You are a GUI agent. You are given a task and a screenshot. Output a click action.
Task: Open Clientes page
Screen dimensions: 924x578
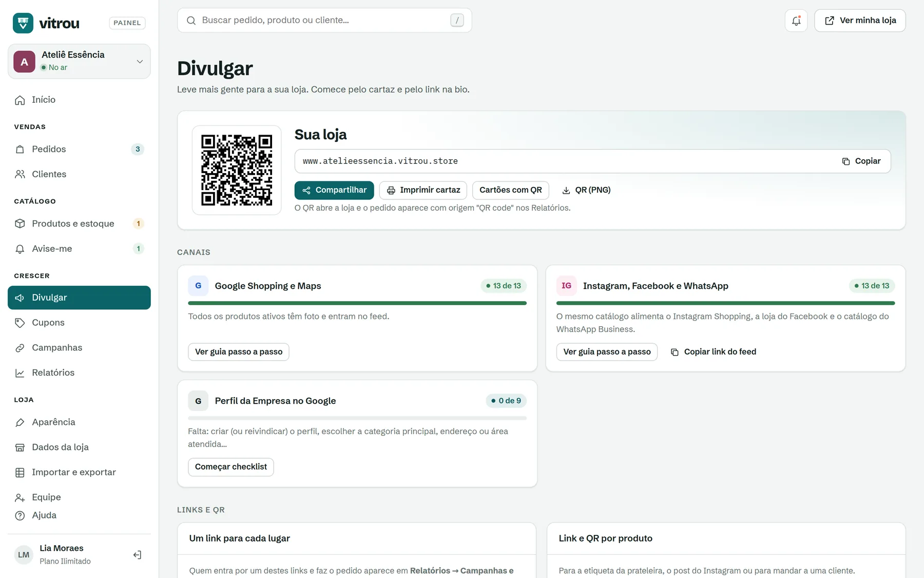click(79, 174)
